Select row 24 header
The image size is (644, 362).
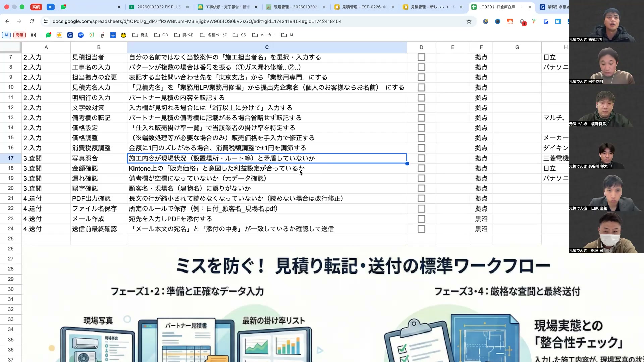(x=11, y=229)
